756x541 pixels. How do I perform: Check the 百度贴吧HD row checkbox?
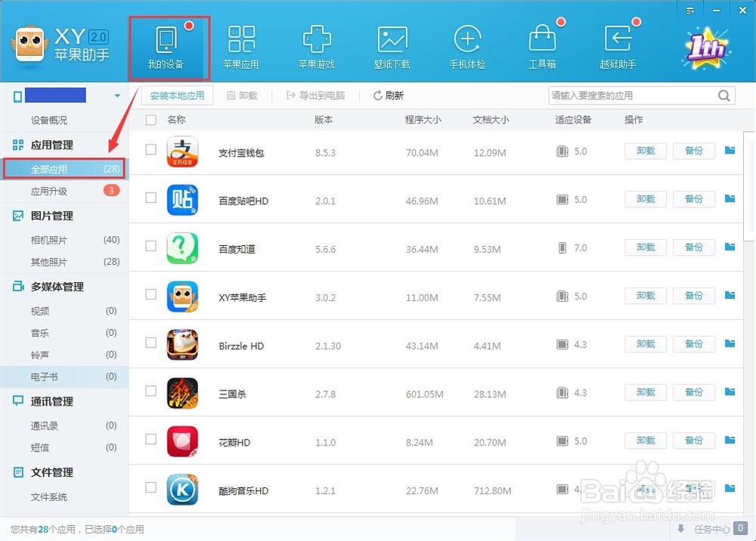[x=151, y=198]
